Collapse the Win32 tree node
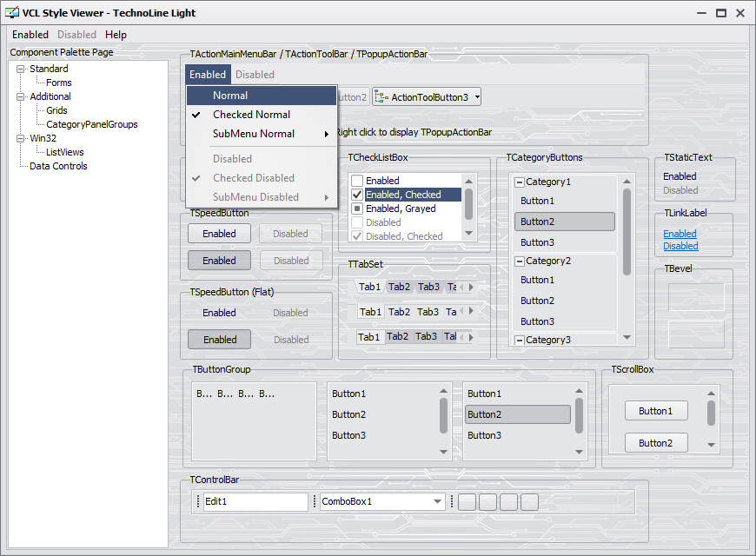The image size is (756, 556). [x=20, y=138]
